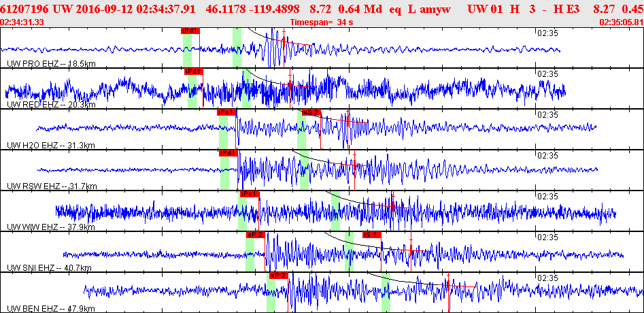Click the eP 2 pick flag on SNI trace
Image resolution: width=644 pixels, height=313 pixels.
click(x=256, y=235)
